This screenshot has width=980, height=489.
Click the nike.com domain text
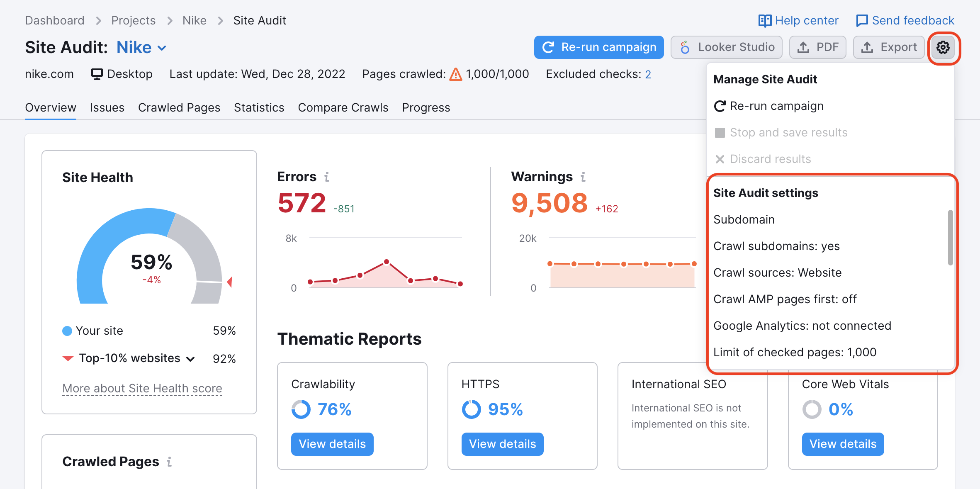coord(49,74)
